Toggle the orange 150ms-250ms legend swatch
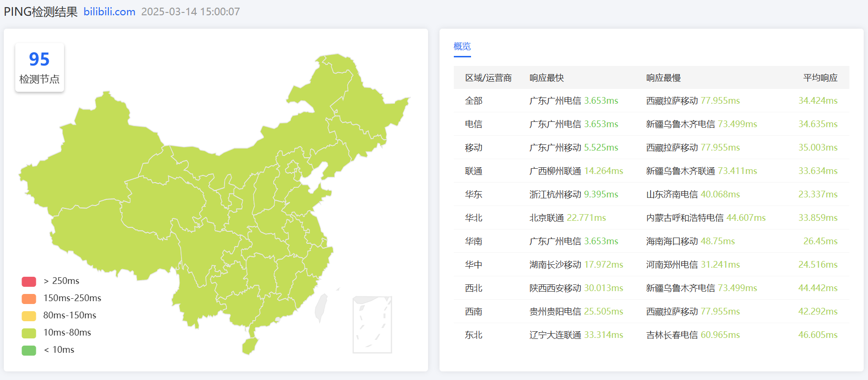Screen dimensions: 868x380 (x=29, y=299)
